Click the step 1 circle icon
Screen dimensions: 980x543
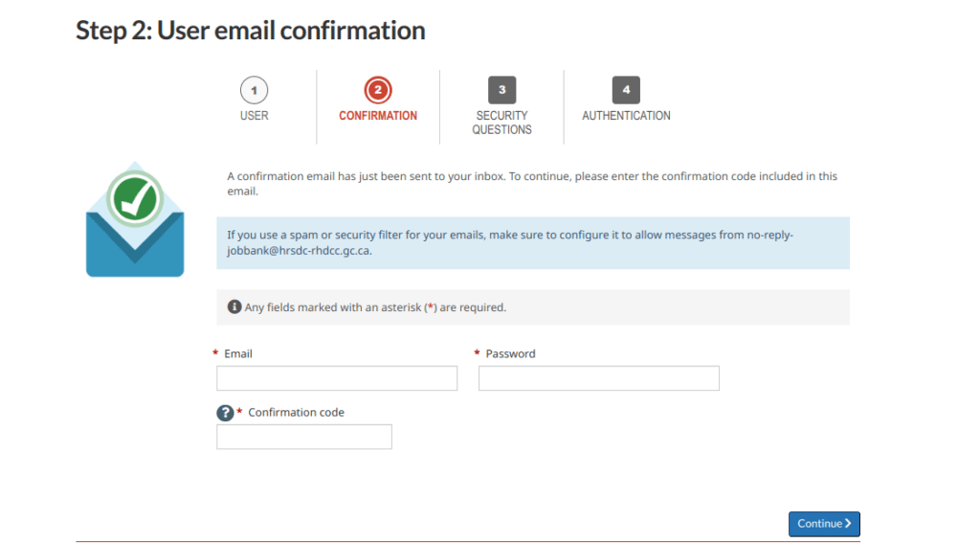pos(254,91)
